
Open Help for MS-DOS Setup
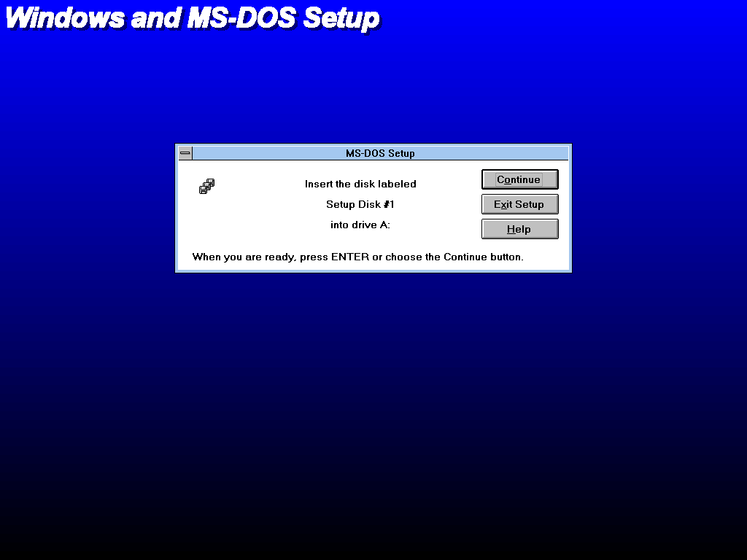[x=519, y=229]
